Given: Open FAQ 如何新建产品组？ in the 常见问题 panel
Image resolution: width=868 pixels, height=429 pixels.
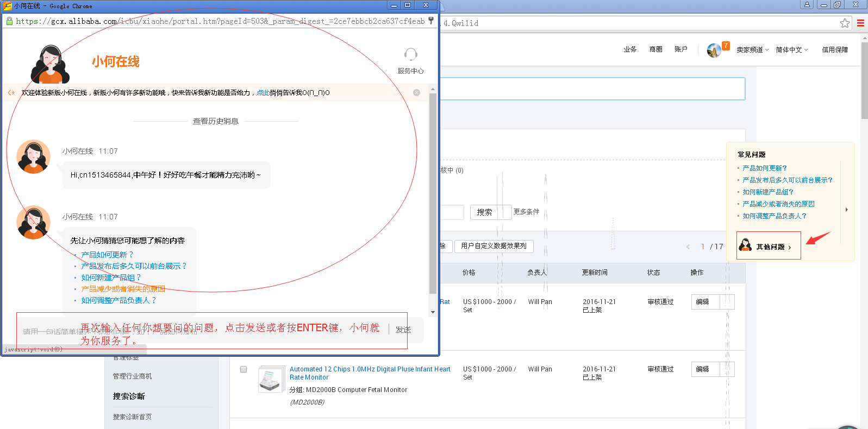Looking at the screenshot, I should (x=768, y=192).
